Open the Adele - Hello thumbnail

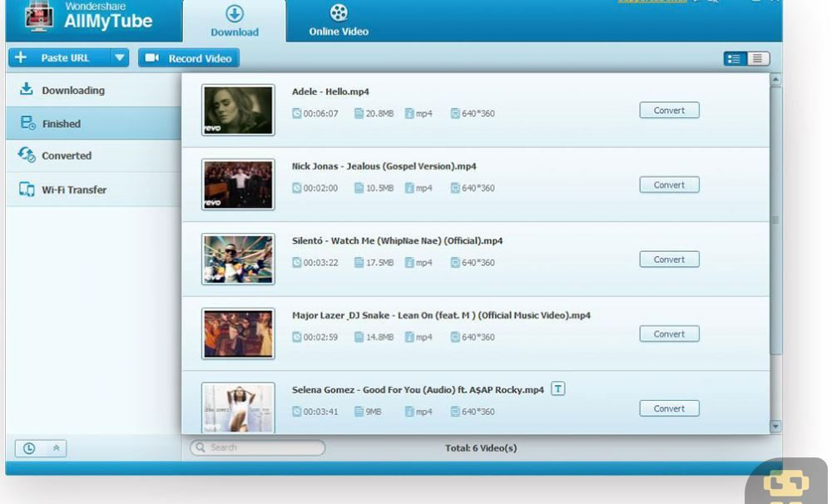(238, 111)
